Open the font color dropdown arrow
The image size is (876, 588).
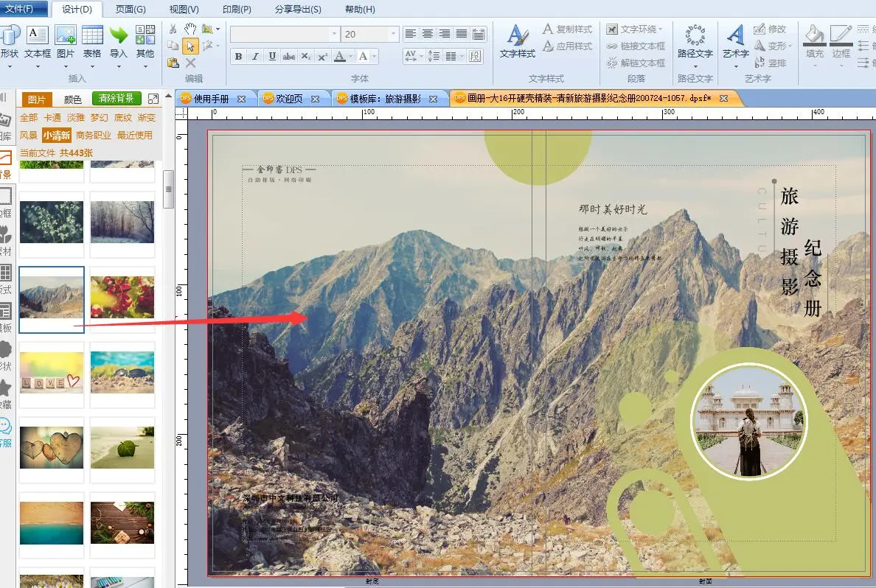(351, 56)
